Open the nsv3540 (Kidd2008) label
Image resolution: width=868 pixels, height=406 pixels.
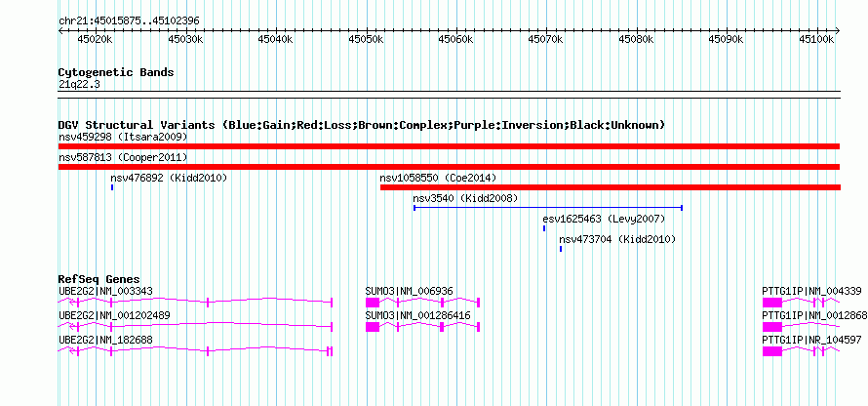pos(465,198)
